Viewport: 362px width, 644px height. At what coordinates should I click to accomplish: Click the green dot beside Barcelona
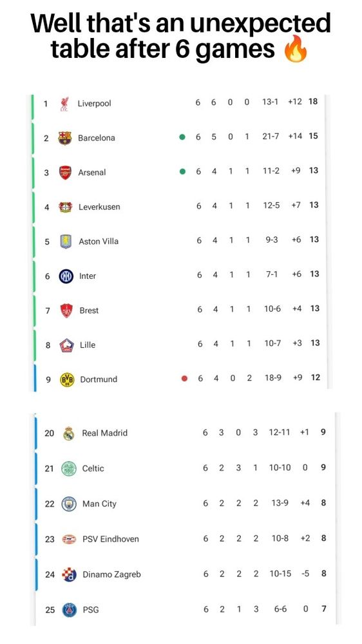click(182, 137)
